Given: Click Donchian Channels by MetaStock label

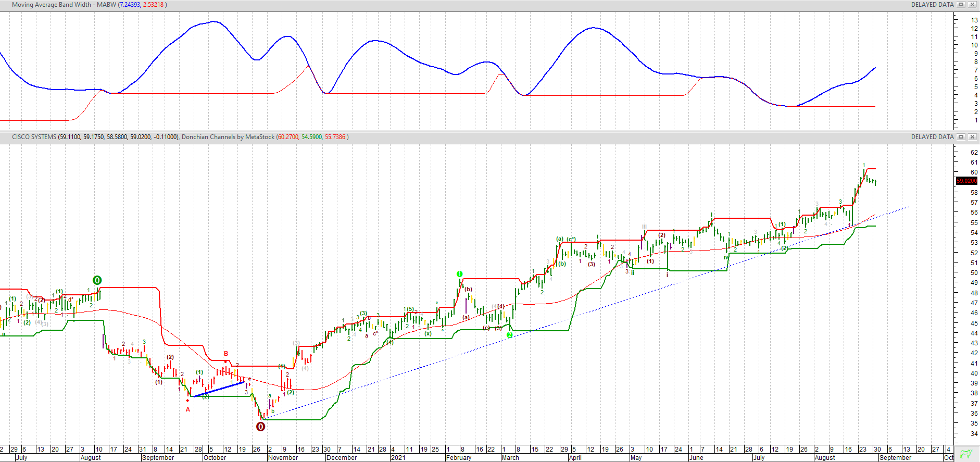Looking at the screenshot, I should [x=228, y=137].
